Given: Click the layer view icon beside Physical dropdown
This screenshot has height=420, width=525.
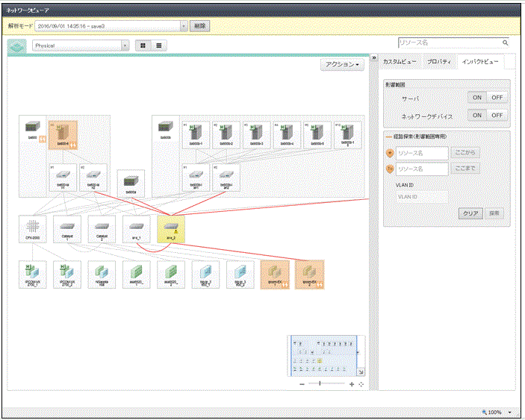Looking at the screenshot, I should click(x=16, y=46).
